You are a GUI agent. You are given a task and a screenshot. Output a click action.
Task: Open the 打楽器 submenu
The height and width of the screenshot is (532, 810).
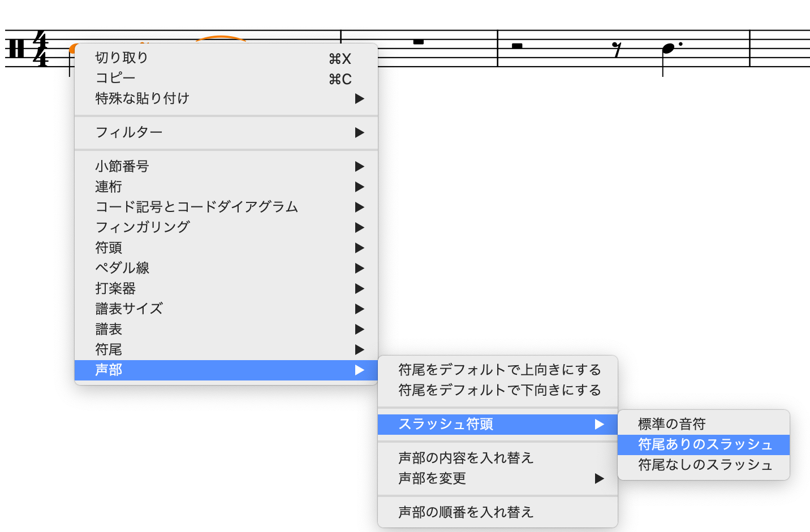click(115, 288)
